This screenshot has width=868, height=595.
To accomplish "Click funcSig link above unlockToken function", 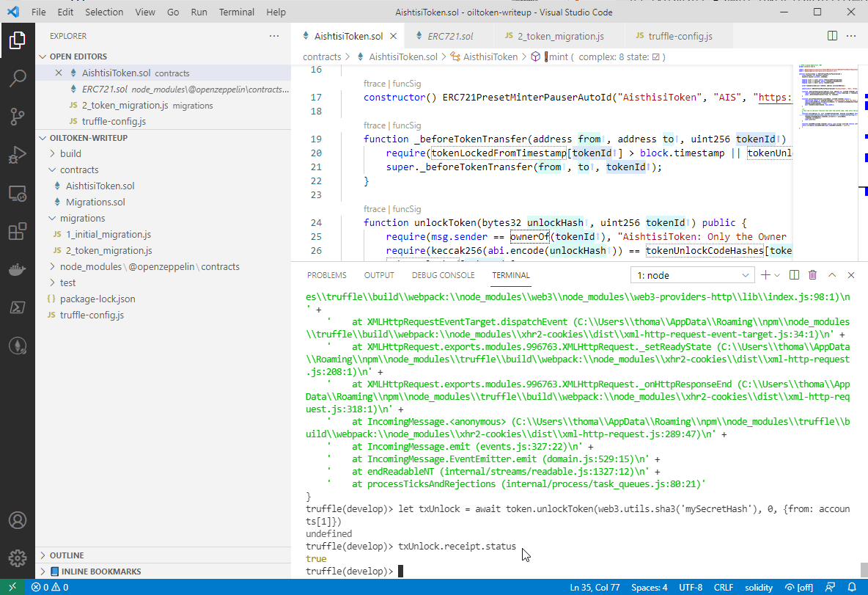I will tap(406, 209).
